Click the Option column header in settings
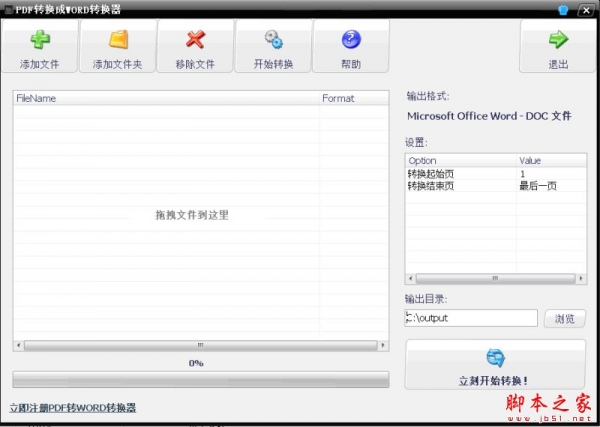This screenshot has width=600, height=427. [461, 161]
